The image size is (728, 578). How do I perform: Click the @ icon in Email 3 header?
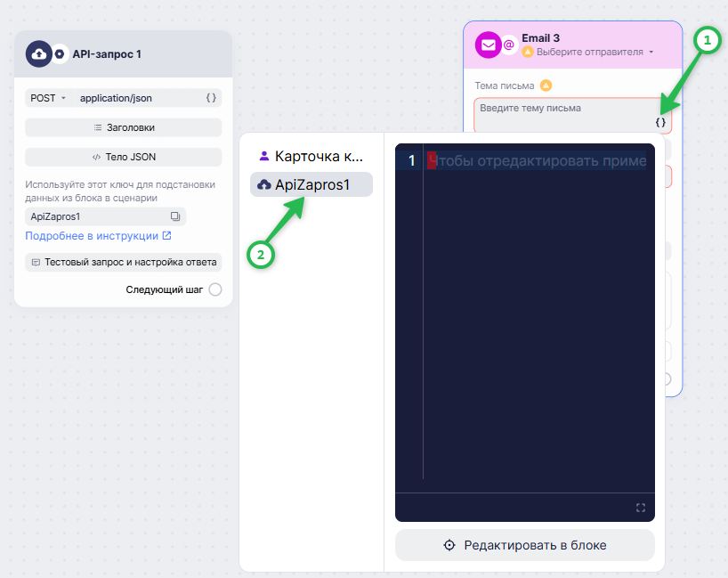(509, 45)
